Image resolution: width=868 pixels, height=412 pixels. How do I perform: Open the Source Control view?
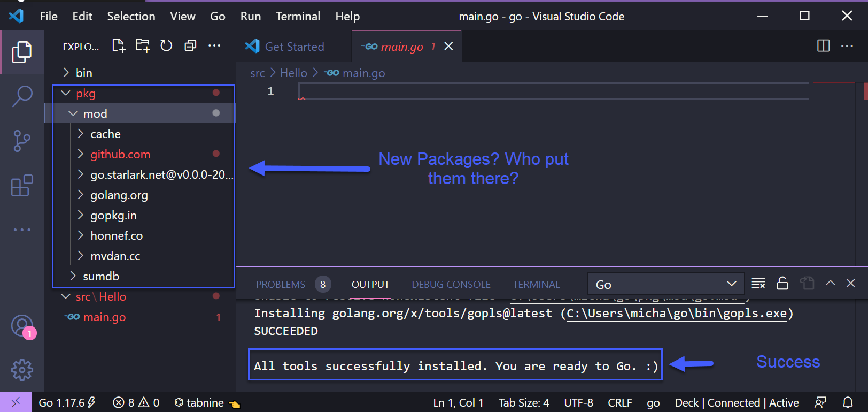[x=22, y=141]
